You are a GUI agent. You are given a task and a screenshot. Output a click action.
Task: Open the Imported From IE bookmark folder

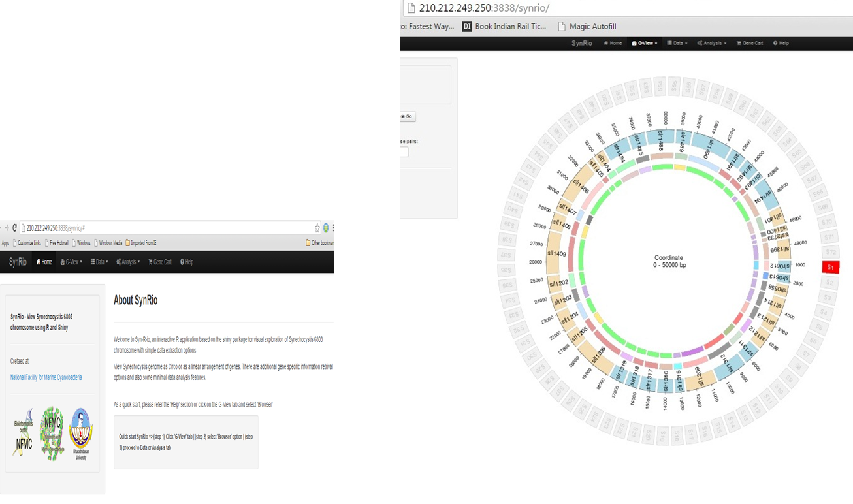(x=141, y=243)
